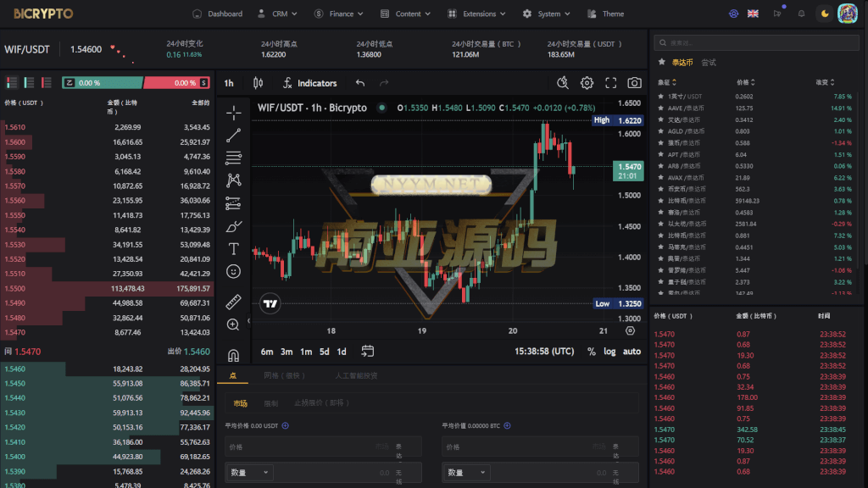
Task: Select the text annotation tool
Action: pyautogui.click(x=234, y=249)
